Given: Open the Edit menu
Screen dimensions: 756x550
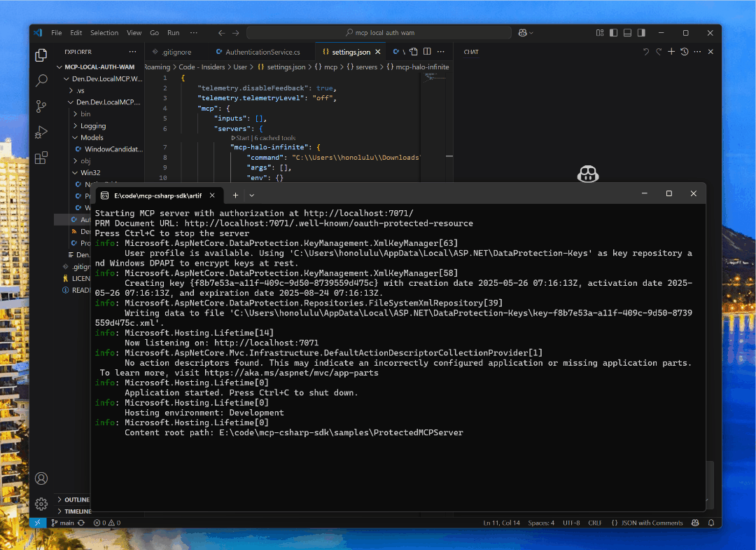Looking at the screenshot, I should tap(76, 33).
